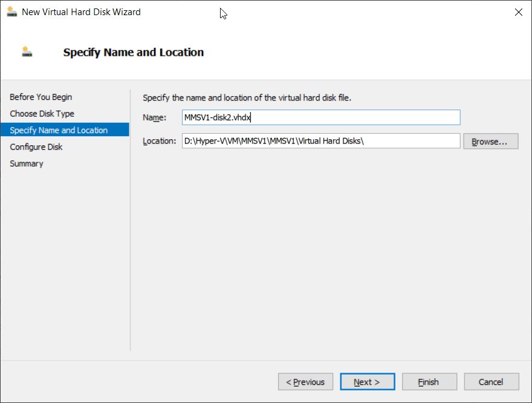Screen dimensions: 532x403
Task: Click the bold Specify Name and Location heading
Action: click(134, 52)
